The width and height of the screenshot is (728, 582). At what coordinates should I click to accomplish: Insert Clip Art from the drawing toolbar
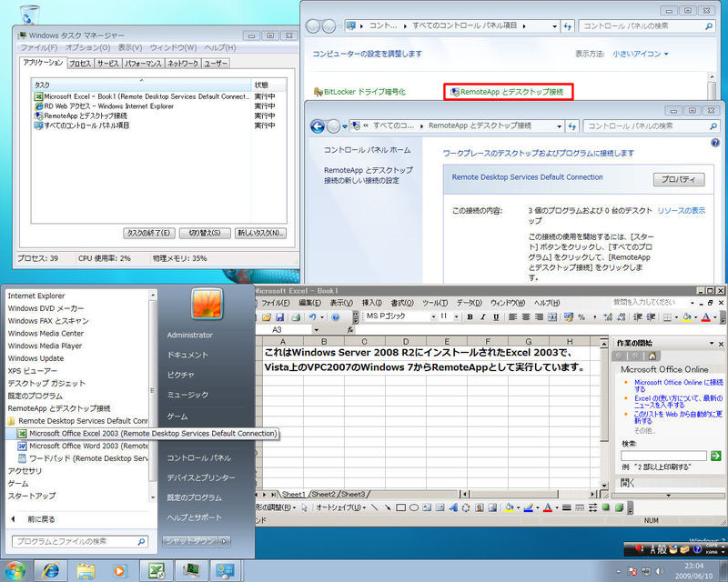(x=480, y=507)
